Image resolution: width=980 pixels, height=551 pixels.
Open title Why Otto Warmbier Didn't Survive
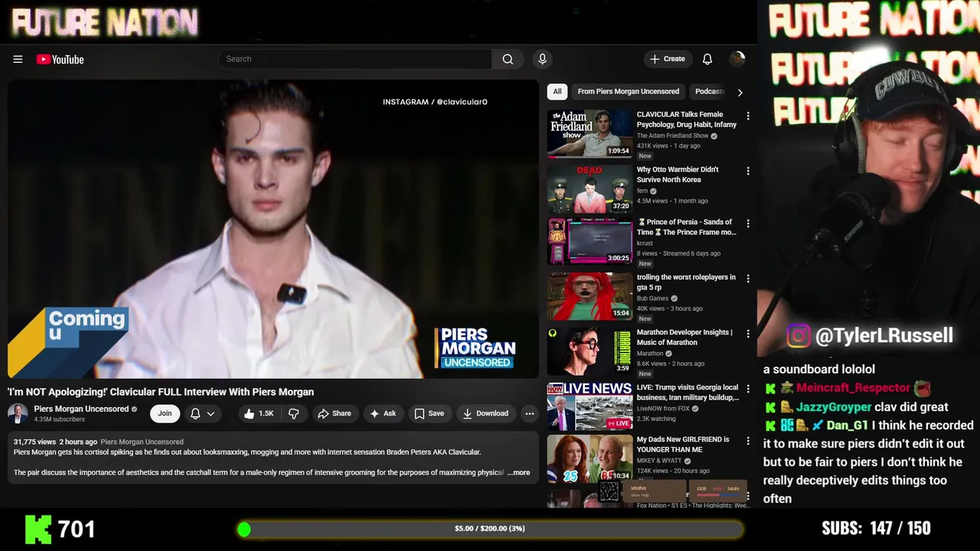(x=678, y=174)
